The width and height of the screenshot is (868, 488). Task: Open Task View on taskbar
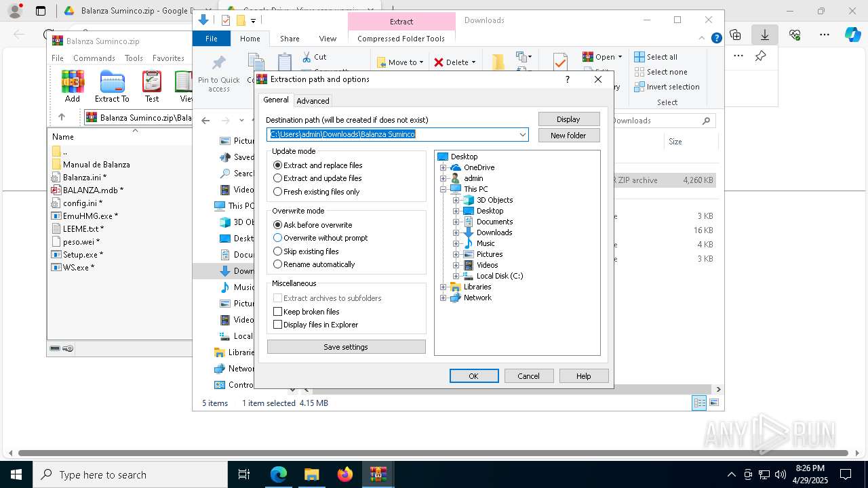click(244, 474)
